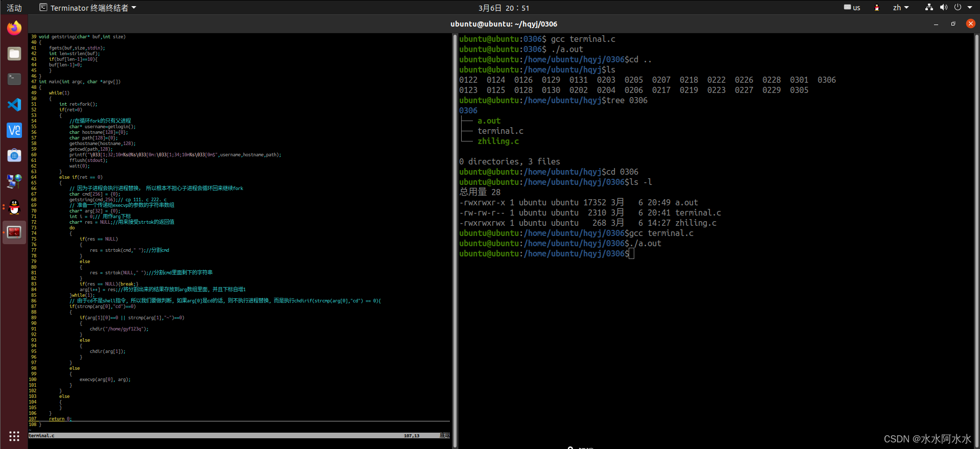Click directory 0305 in ls output
This screenshot has height=449, width=980.
(799, 90)
